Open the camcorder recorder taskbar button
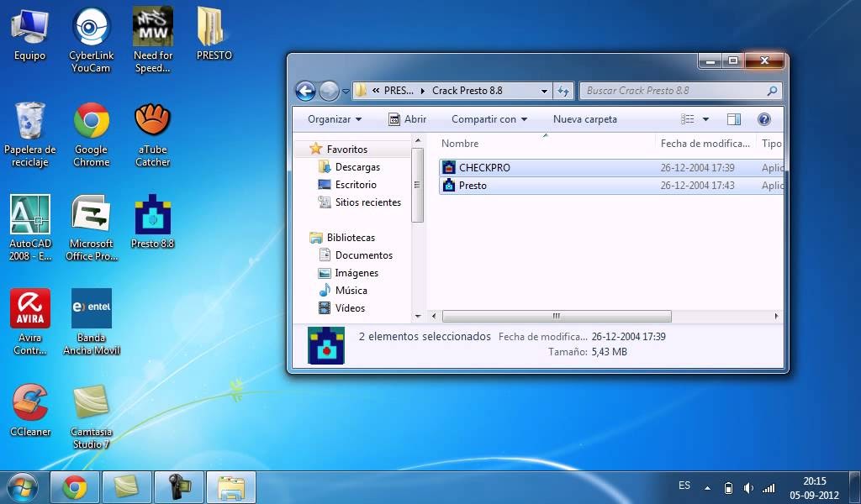 (x=179, y=487)
